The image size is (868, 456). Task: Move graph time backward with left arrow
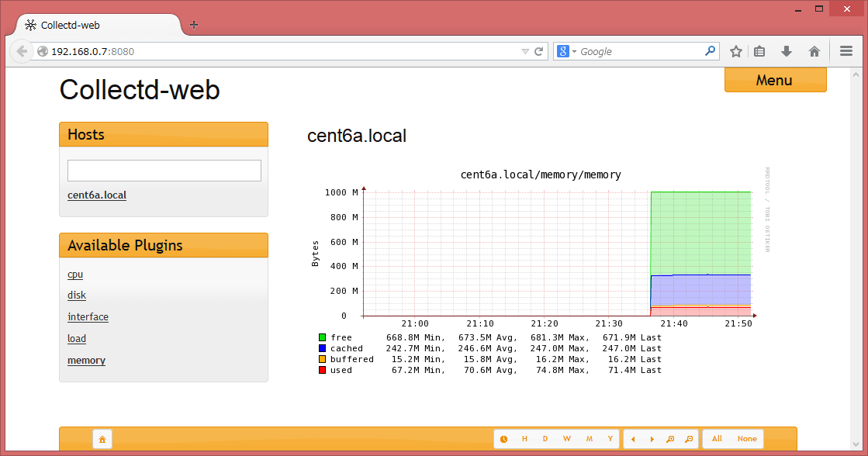point(633,439)
